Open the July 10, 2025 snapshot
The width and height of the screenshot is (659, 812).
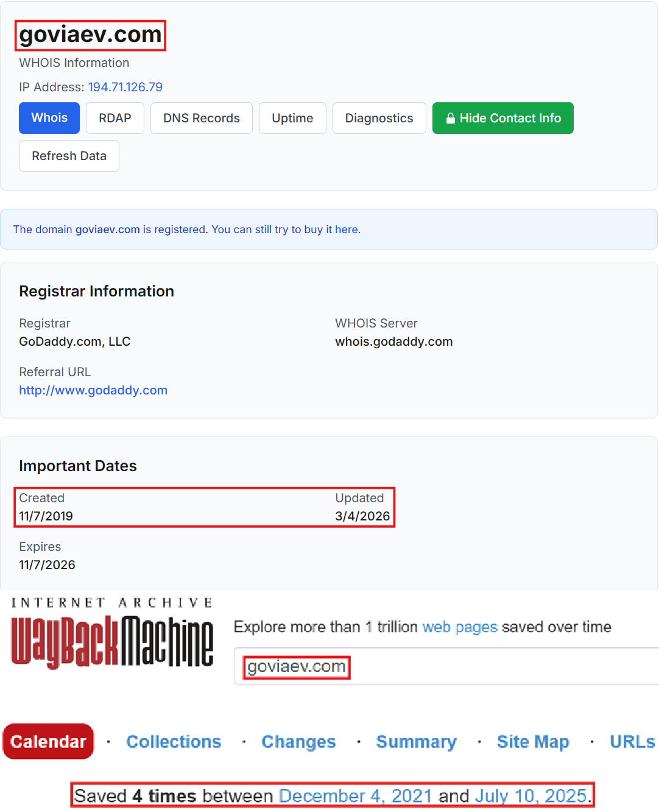[531, 796]
